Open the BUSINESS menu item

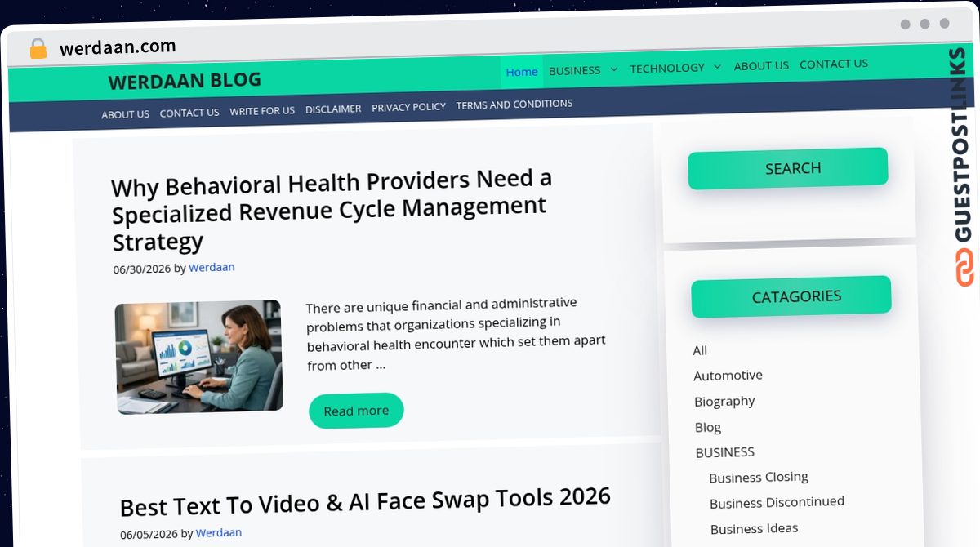click(x=574, y=70)
